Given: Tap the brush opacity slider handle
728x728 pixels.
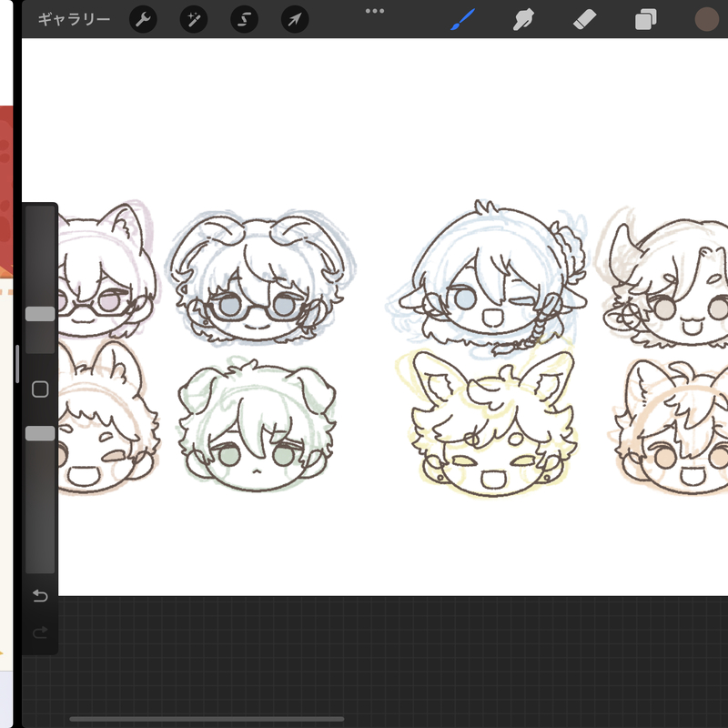Looking at the screenshot, I should click(40, 433).
